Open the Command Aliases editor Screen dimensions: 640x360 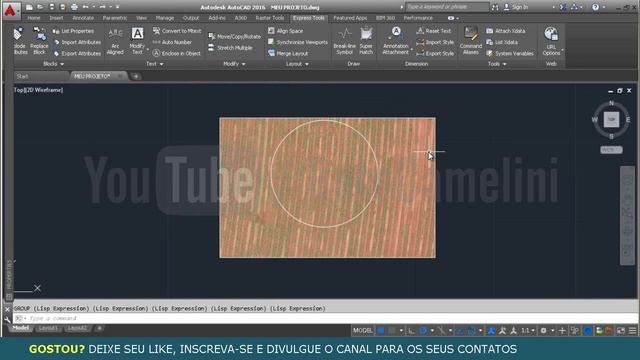[x=471, y=41]
